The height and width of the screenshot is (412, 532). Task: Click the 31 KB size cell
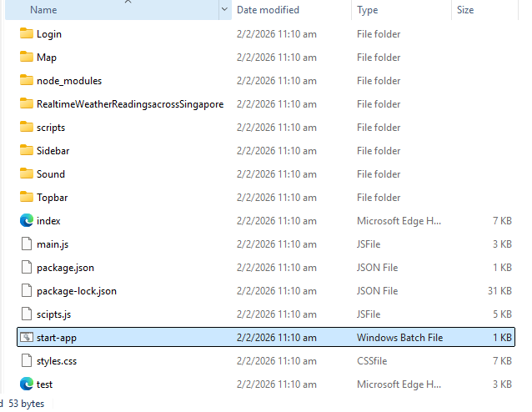coord(499,291)
